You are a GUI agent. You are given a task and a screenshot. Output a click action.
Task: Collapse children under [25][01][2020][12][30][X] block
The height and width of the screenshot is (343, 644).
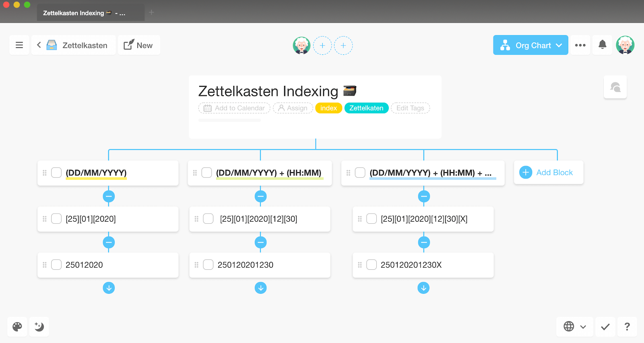pos(423,242)
